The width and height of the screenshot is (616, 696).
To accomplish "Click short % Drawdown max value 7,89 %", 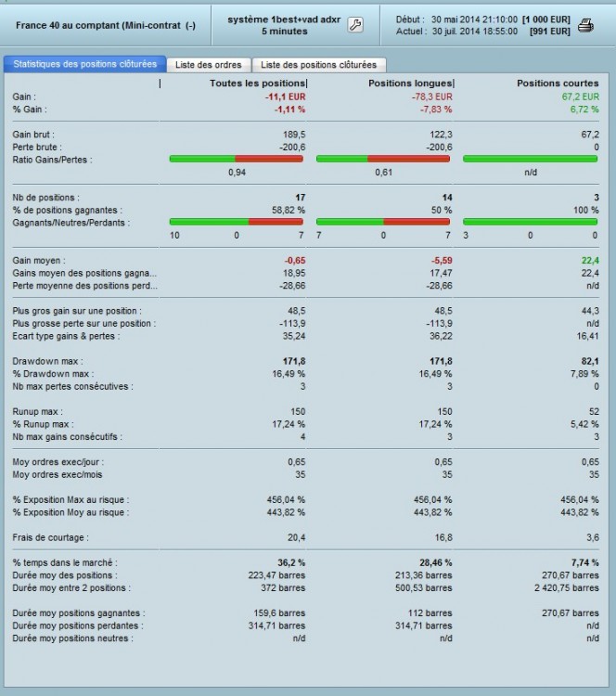I will click(584, 374).
